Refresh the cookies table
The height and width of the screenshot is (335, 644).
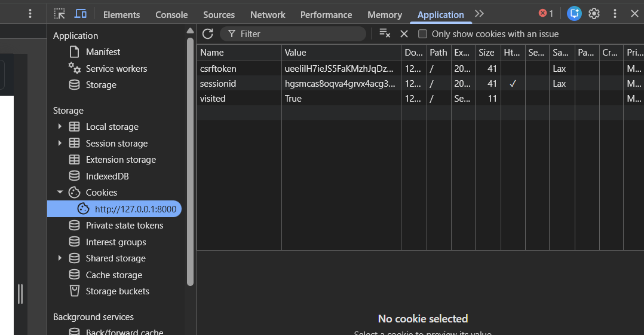(208, 33)
